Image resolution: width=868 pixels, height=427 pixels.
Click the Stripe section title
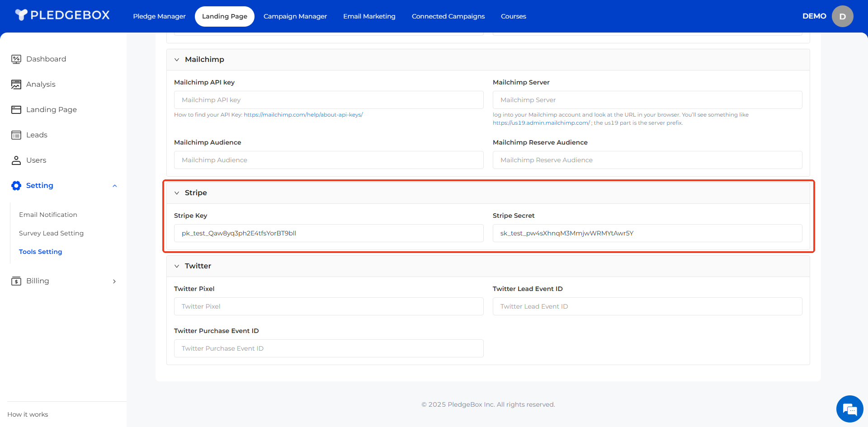point(196,193)
